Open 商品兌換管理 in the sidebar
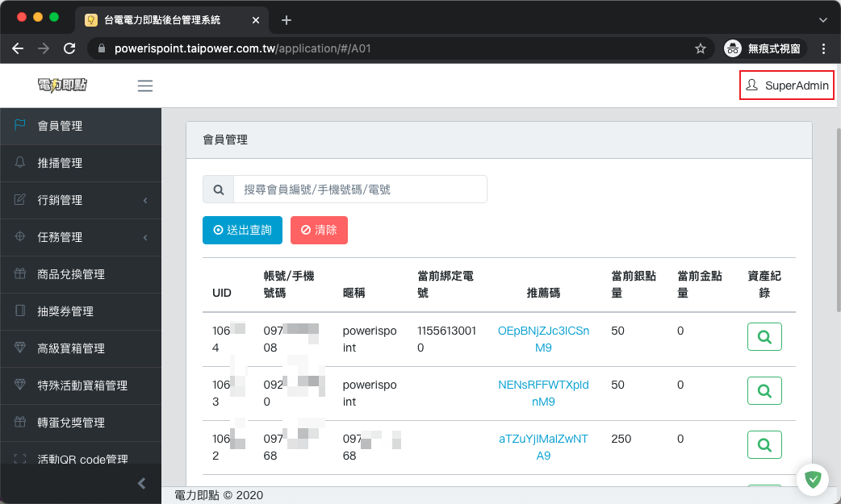This screenshot has width=841, height=504. point(81,274)
